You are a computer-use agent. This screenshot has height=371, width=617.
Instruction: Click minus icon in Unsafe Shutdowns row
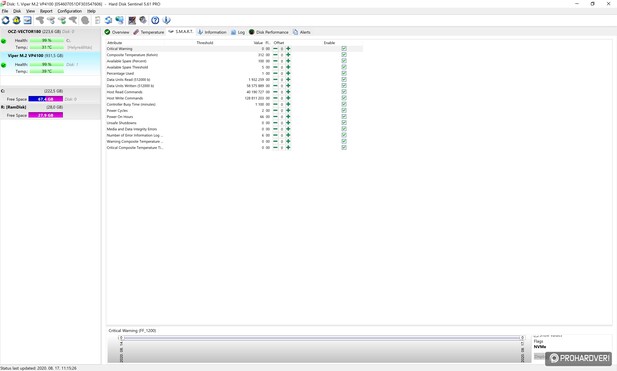pyautogui.click(x=275, y=123)
